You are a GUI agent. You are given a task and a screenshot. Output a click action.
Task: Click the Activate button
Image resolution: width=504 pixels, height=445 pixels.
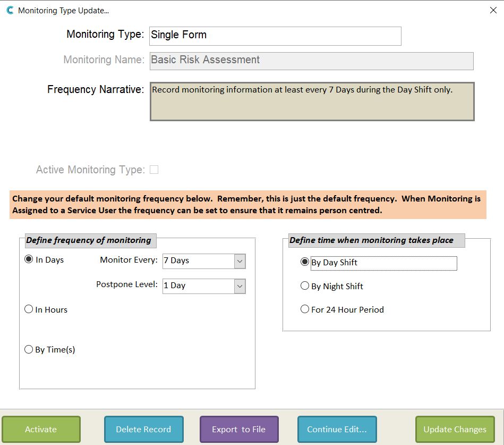coord(41,429)
